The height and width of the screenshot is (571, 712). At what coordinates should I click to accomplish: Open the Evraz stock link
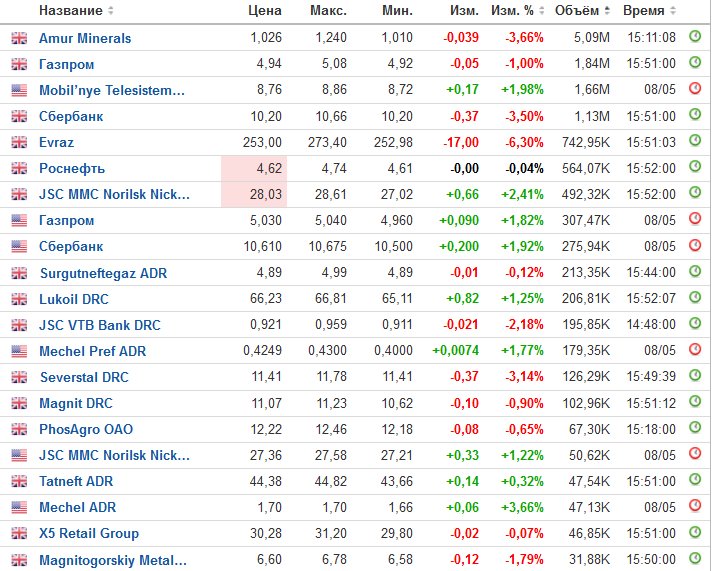tap(56, 143)
